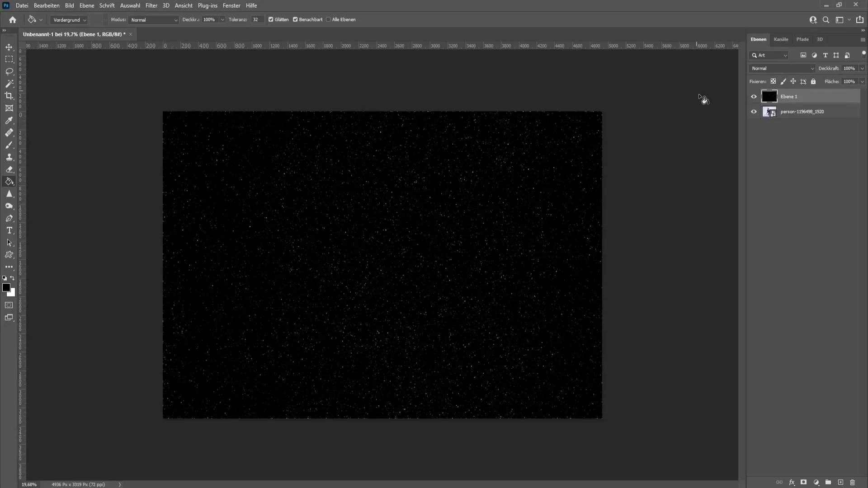Toggle visibility of Ebene 1 layer
Screen dimensions: 868x488
click(754, 96)
